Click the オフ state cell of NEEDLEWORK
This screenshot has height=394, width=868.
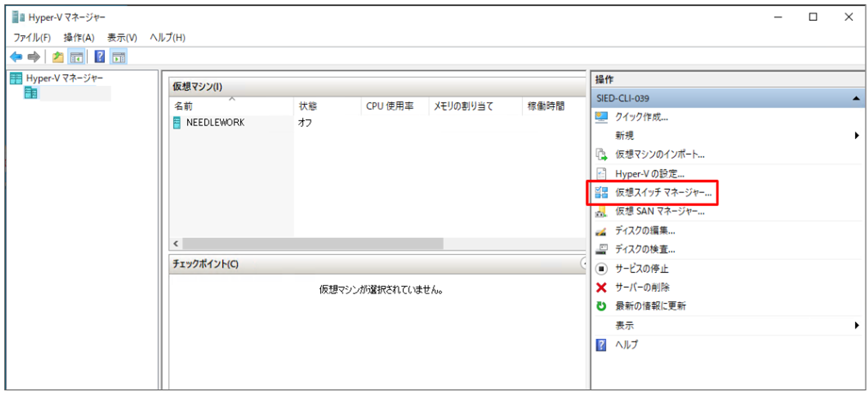click(305, 122)
